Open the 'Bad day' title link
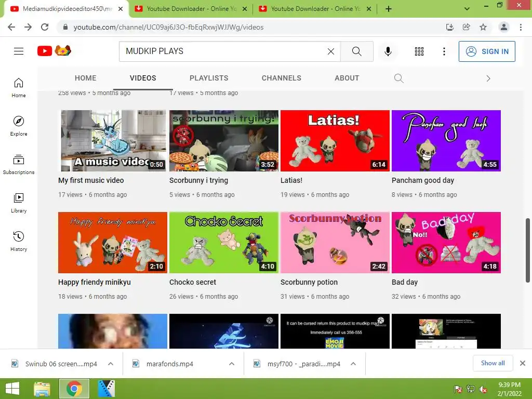The image size is (532, 399). [404, 282]
